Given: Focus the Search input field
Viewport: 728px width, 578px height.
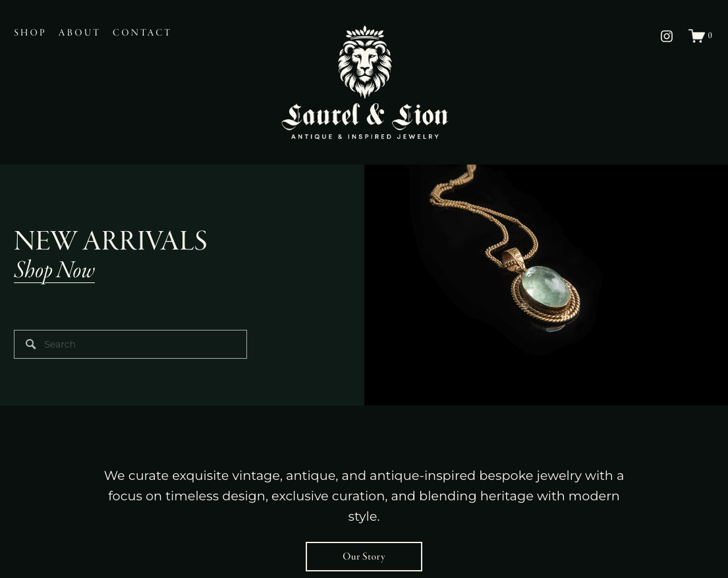Looking at the screenshot, I should pos(130,344).
